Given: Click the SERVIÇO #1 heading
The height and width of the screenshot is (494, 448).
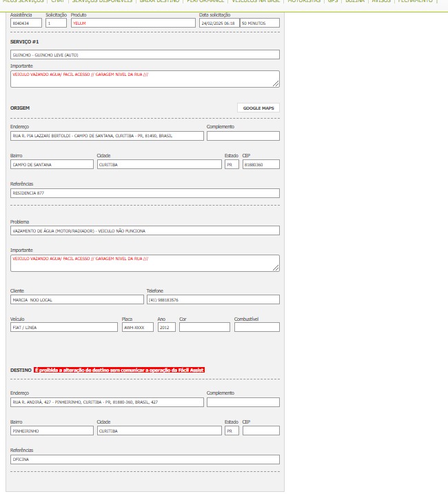Looking at the screenshot, I should pos(25,41).
